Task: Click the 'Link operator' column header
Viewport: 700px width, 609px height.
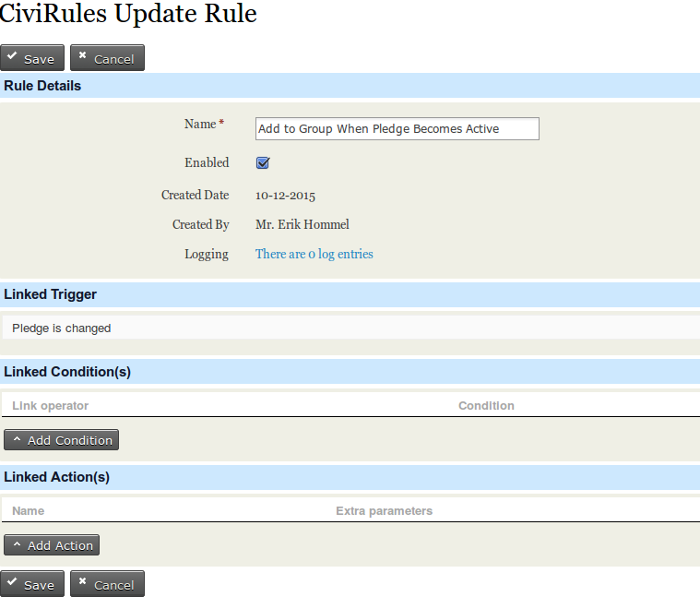Action: [51, 406]
